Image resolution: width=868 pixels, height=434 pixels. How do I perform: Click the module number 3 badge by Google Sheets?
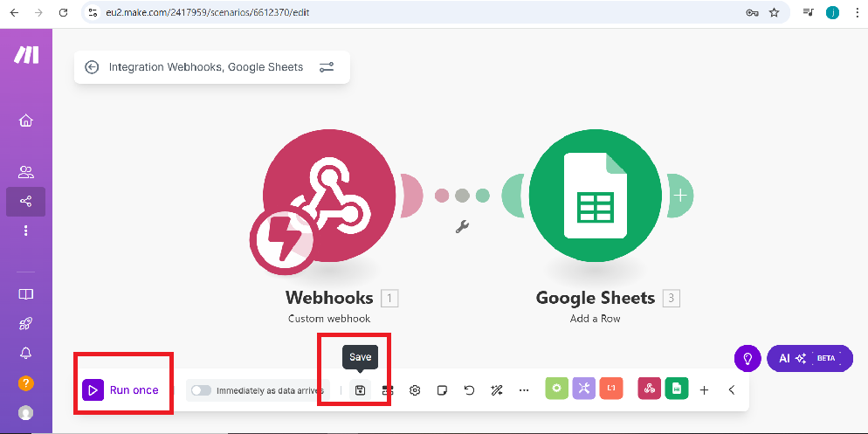(671, 299)
